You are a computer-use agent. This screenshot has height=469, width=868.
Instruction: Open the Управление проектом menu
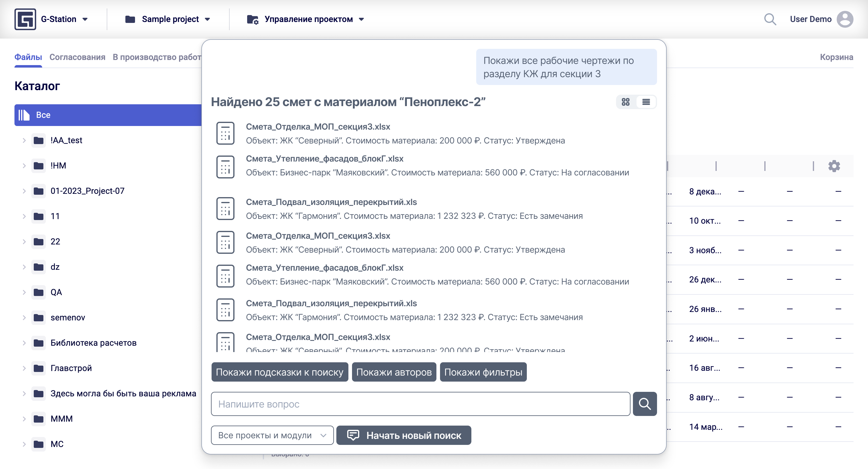pyautogui.click(x=308, y=19)
